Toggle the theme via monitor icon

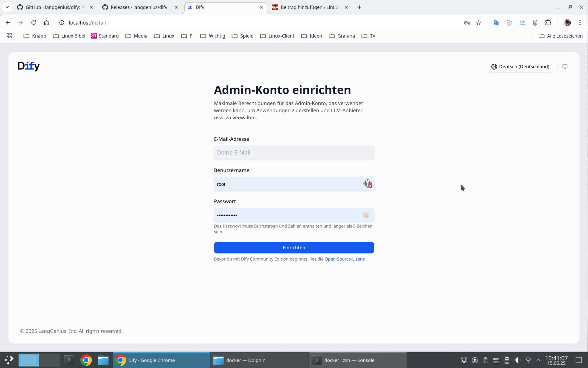565,67
